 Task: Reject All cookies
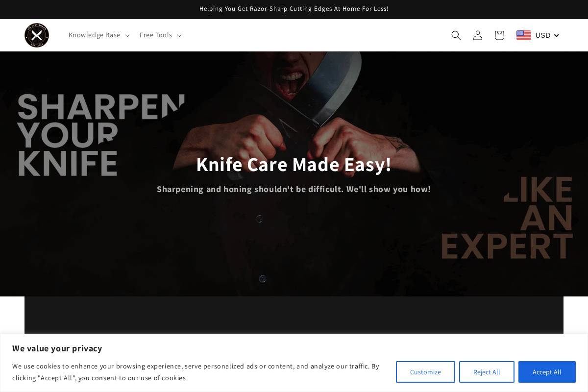click(x=487, y=372)
